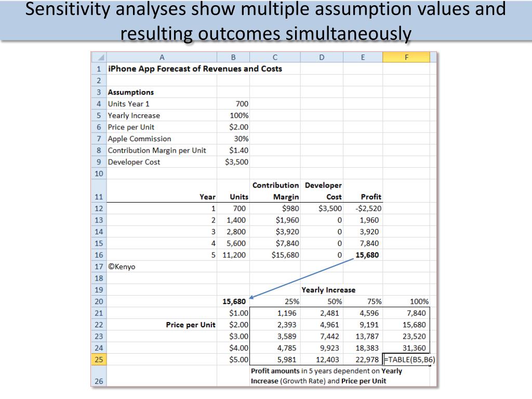Click the 'Contribution Margin' column heading
This screenshot has height=399, width=532.
(x=275, y=191)
